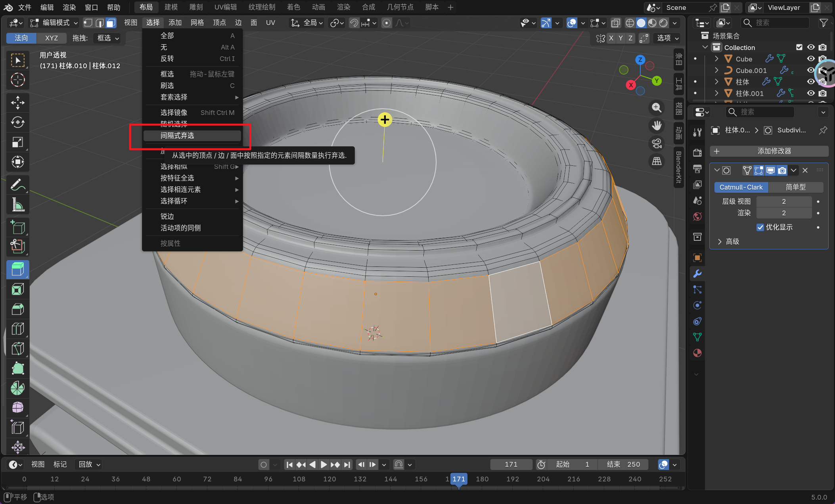This screenshot has width=835, height=504.
Task: Expand the 柱体.001 item in the outliner
Action: point(716,93)
